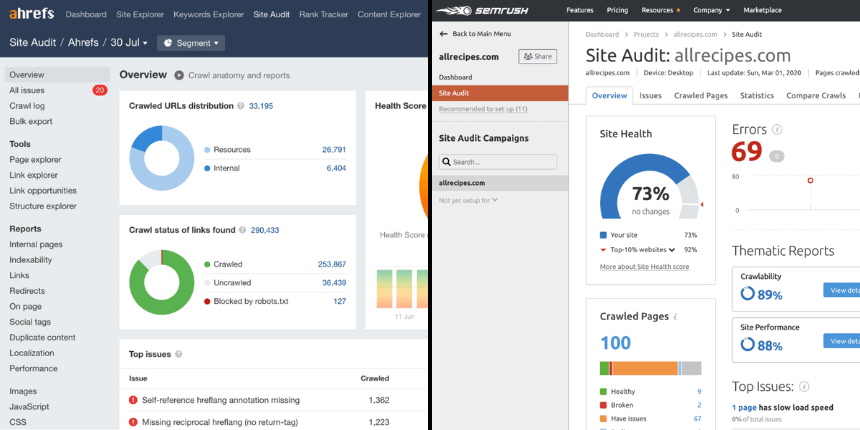Click error icon for Self-reference hreflang annotation missing
This screenshot has height=430, width=860.
[133, 400]
